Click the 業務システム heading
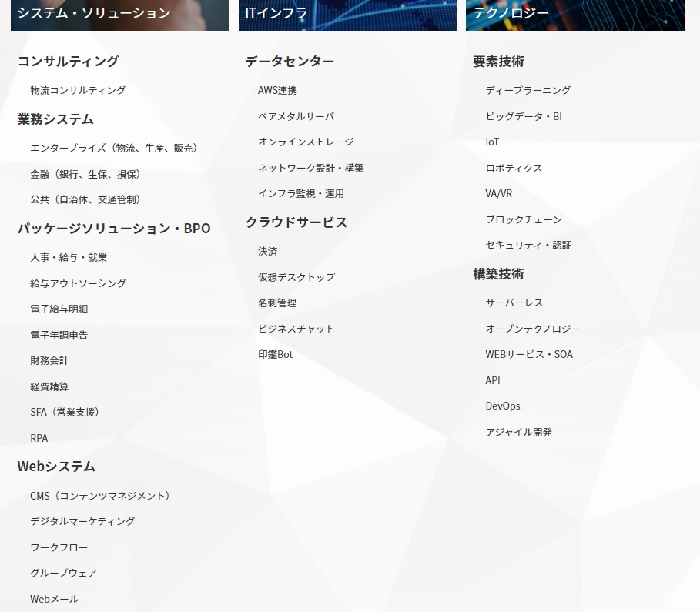 click(x=55, y=119)
